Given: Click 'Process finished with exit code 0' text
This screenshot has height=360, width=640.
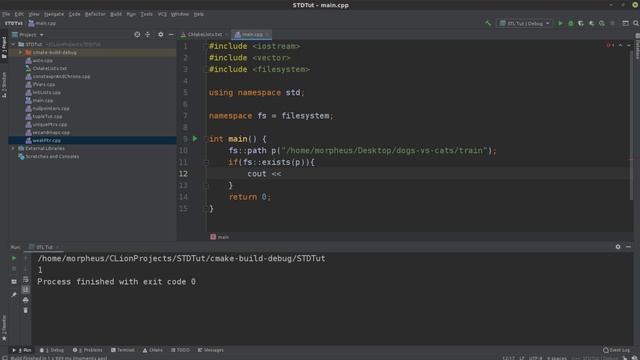Looking at the screenshot, I should [116, 282].
